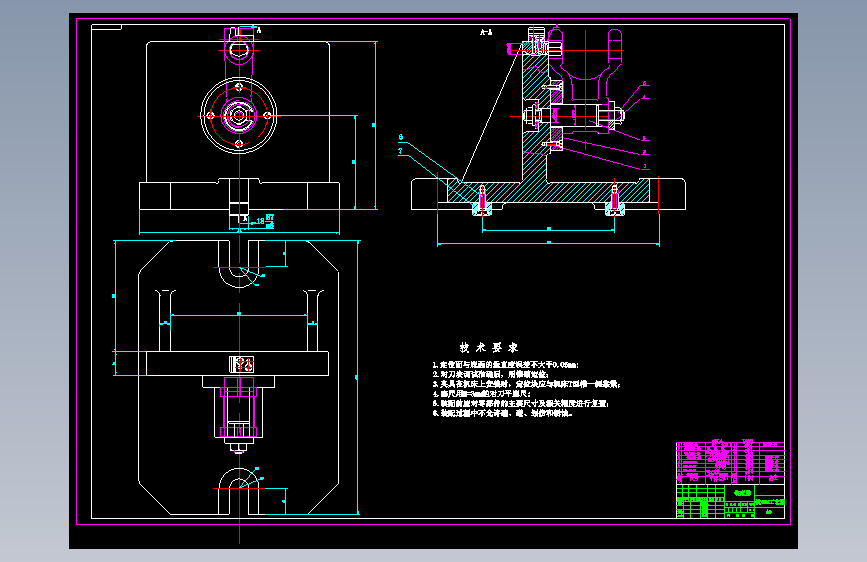Select technical requirement line numbered 2
Viewport: 867px width, 562px height.
490,374
